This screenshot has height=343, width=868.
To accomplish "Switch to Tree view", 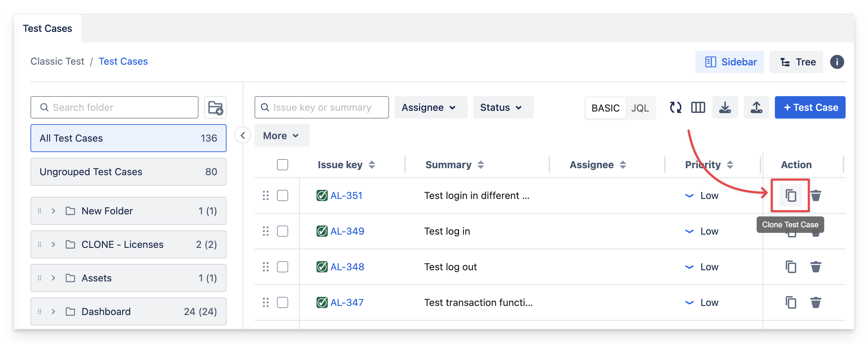I will [797, 62].
